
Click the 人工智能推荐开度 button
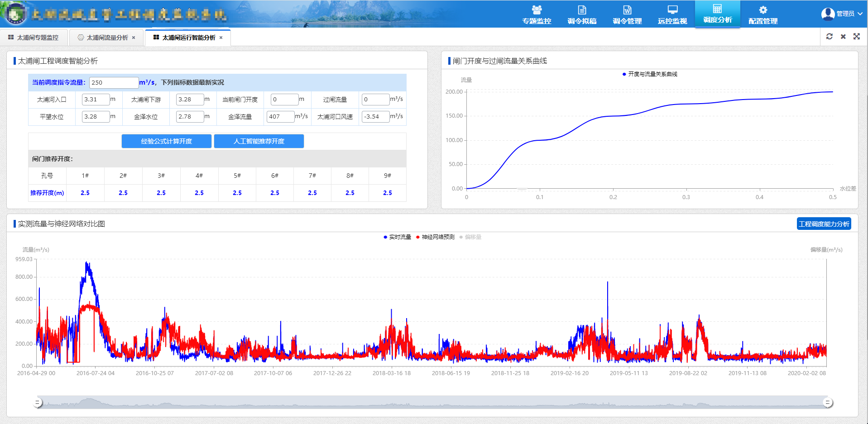tap(259, 141)
